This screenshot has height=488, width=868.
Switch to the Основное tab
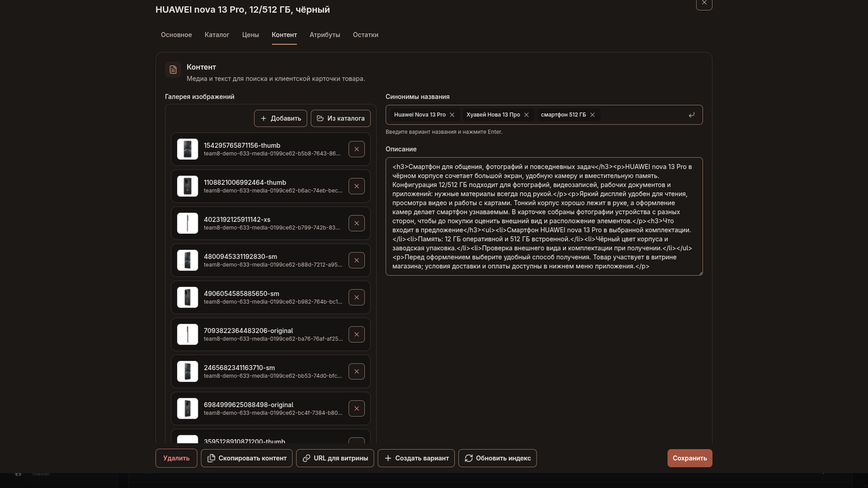[177, 35]
